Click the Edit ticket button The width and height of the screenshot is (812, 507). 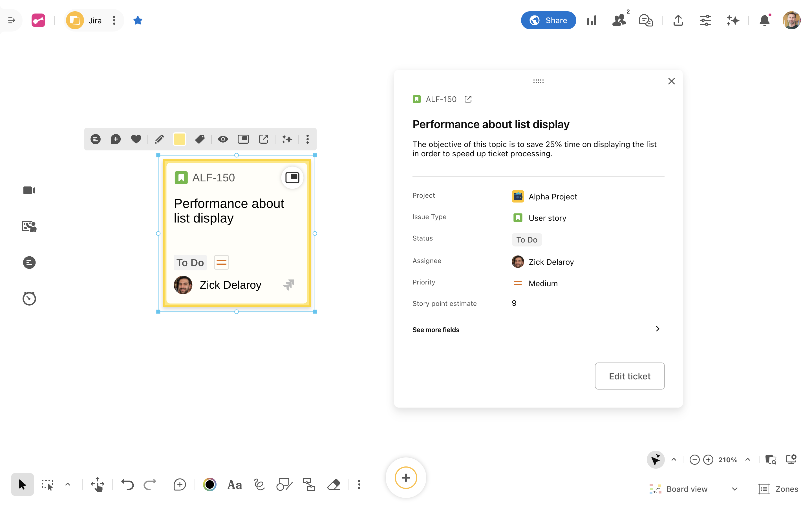coord(630,376)
